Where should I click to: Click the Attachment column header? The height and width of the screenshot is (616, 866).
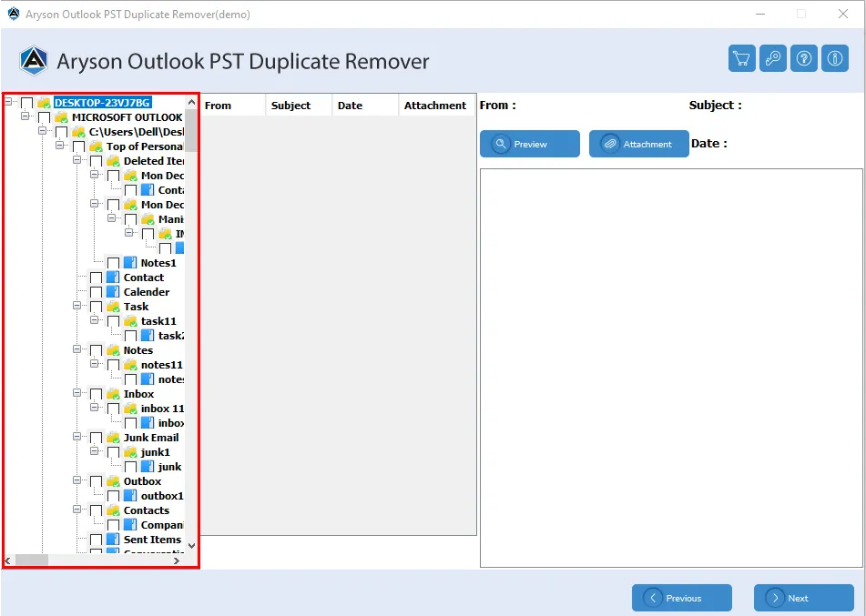[437, 106]
